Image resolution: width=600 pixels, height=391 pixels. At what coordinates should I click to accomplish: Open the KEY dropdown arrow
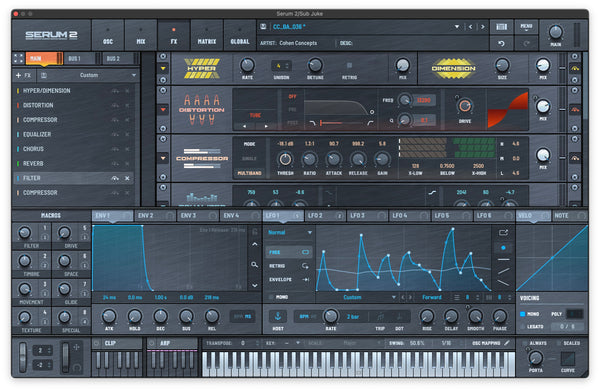pyautogui.click(x=298, y=343)
